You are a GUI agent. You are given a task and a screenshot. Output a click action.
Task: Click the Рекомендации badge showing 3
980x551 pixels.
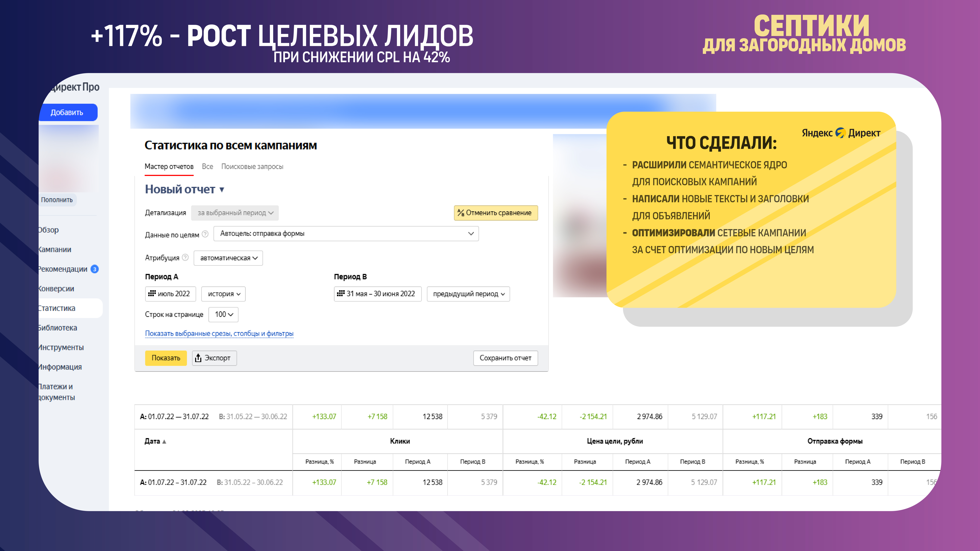(x=95, y=269)
